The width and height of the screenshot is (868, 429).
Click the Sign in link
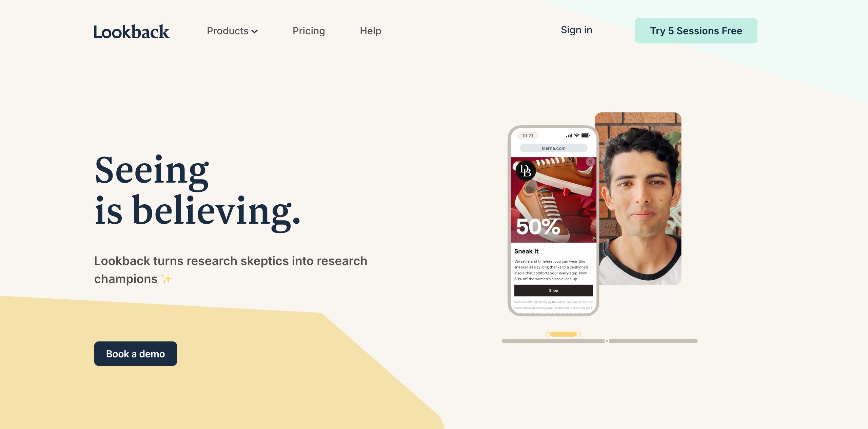tap(576, 30)
